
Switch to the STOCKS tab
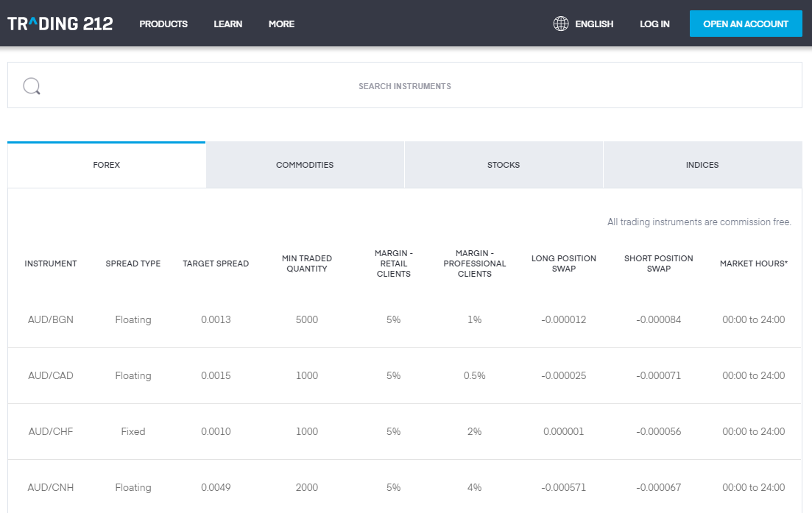(504, 164)
